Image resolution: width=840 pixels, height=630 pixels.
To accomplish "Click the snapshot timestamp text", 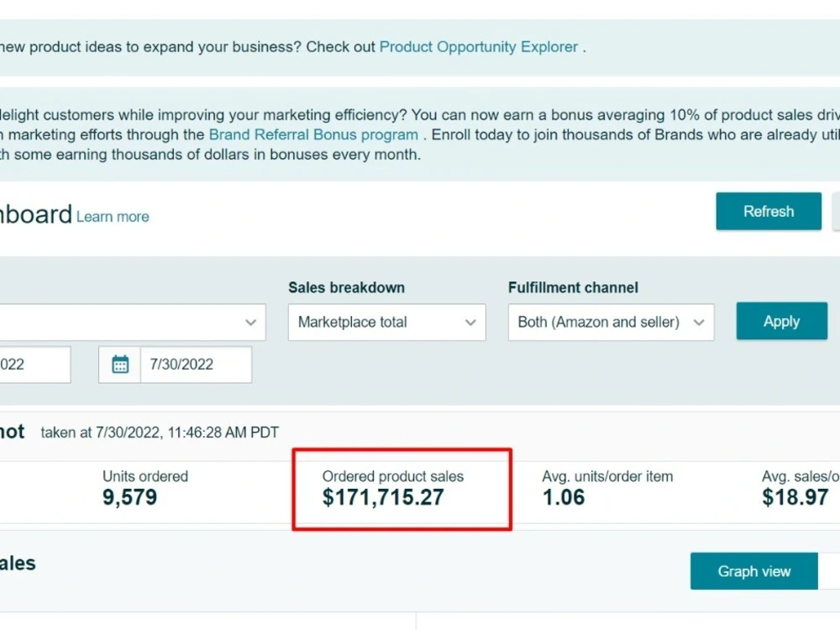I will 160,433.
